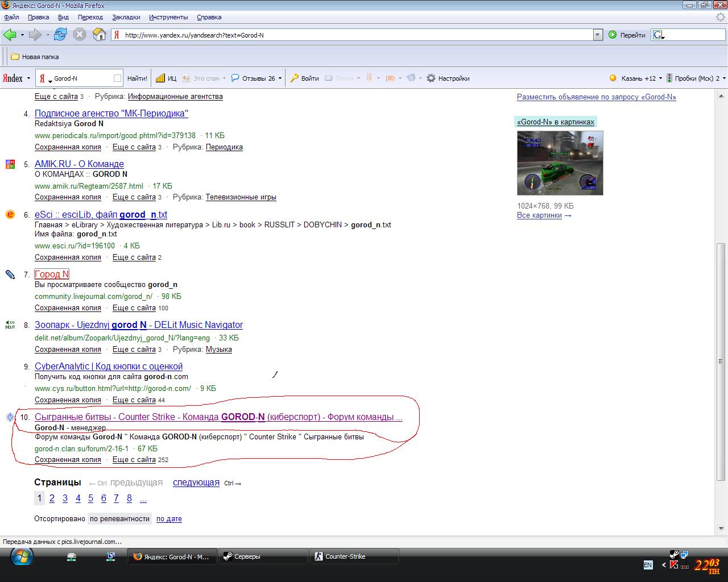Click the ИЦ citation index icon
Screen dimensions: 728x582
160,78
